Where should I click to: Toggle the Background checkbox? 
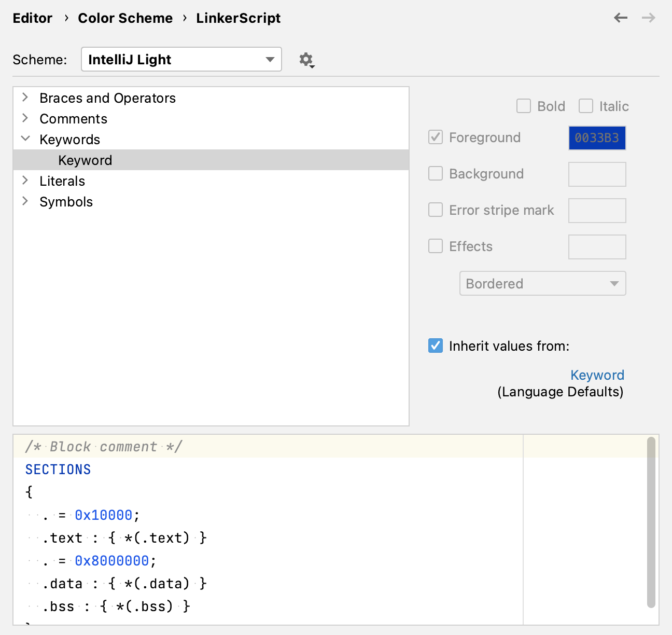click(x=435, y=173)
